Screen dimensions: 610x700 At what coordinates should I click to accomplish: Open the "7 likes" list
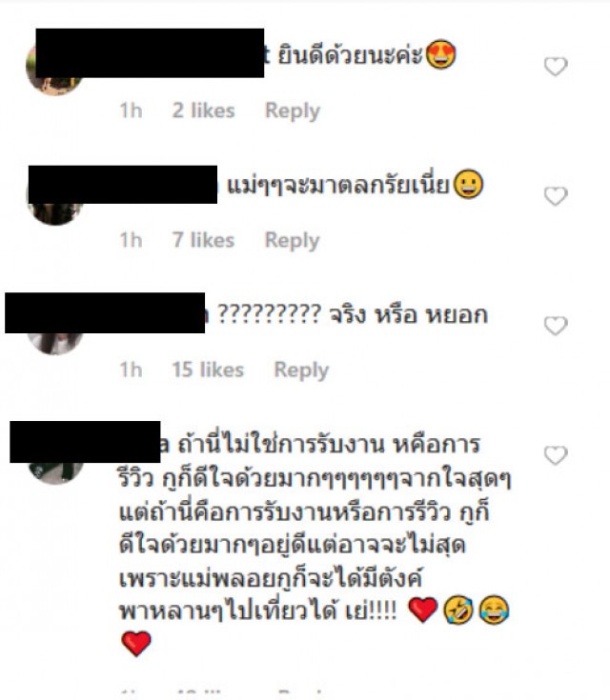pos(203,240)
